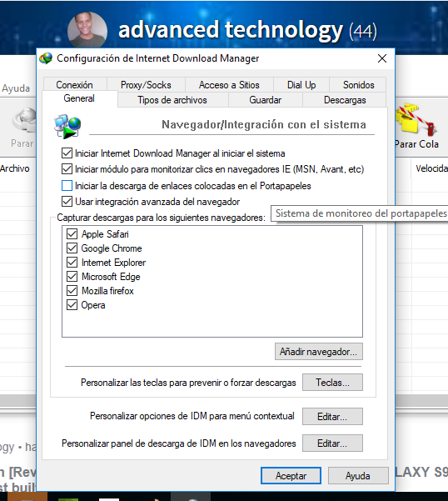Confirm settings with Aceptar button

pyautogui.click(x=291, y=476)
